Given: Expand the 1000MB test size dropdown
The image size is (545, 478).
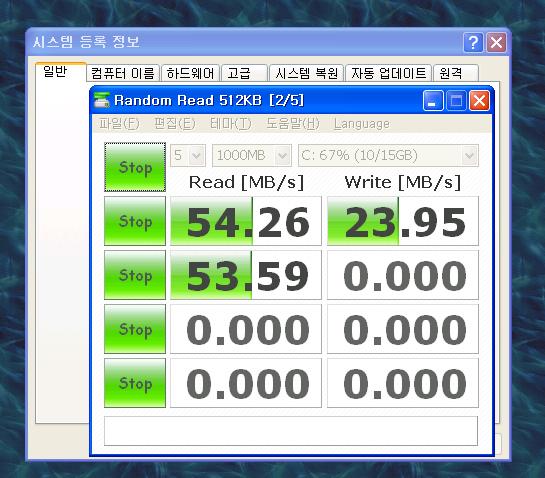Looking at the screenshot, I should (252, 155).
